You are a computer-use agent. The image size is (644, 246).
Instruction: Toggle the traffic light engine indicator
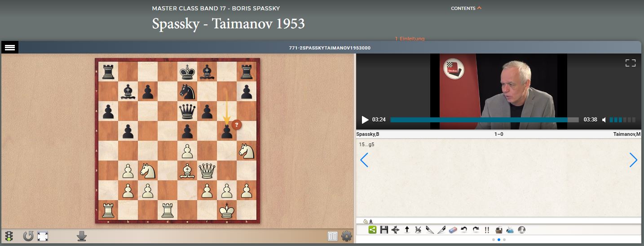point(9,236)
